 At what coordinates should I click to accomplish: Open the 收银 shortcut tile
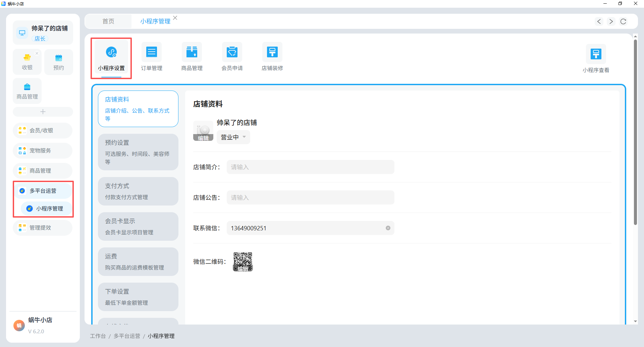pyautogui.click(x=27, y=62)
